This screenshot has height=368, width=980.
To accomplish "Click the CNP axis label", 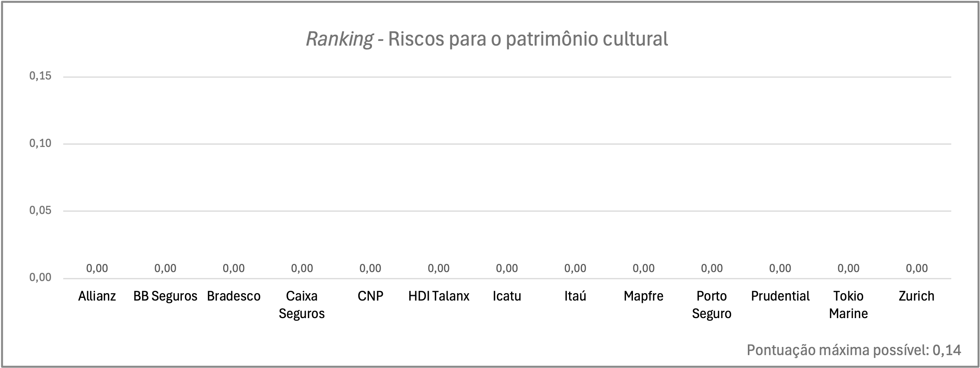I will point(370,296).
